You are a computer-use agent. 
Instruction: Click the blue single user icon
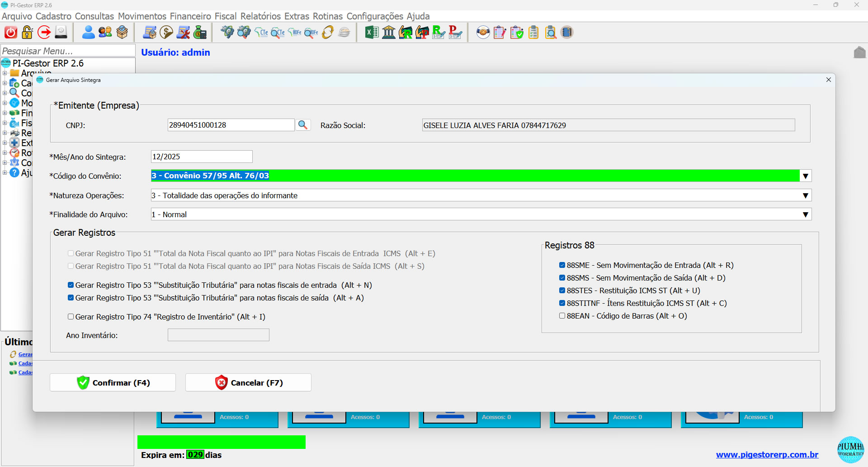(x=88, y=33)
